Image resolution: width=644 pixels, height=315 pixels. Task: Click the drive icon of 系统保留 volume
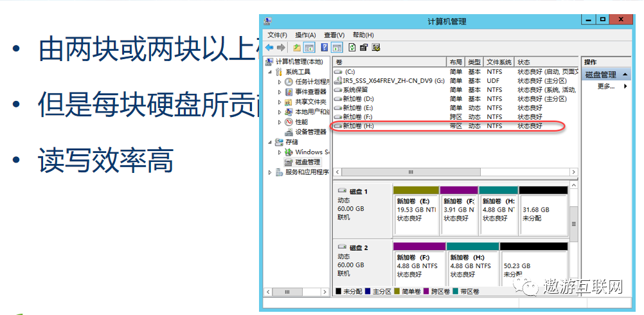[x=339, y=89]
